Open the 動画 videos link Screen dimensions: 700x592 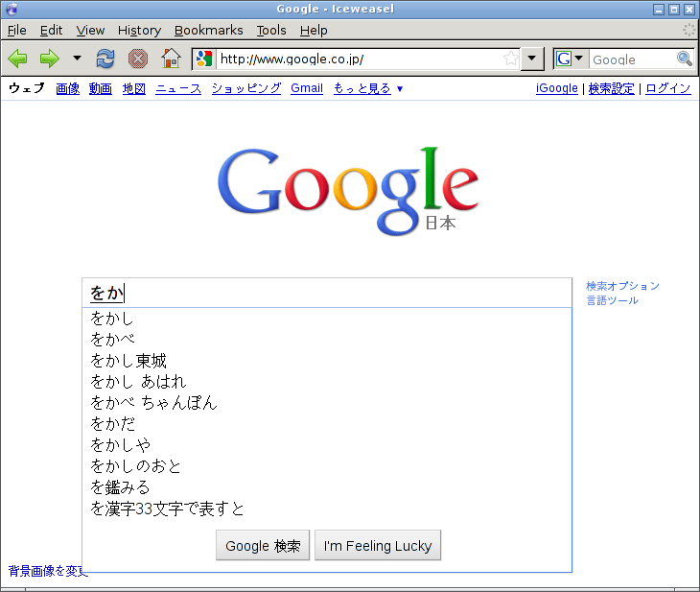click(101, 88)
